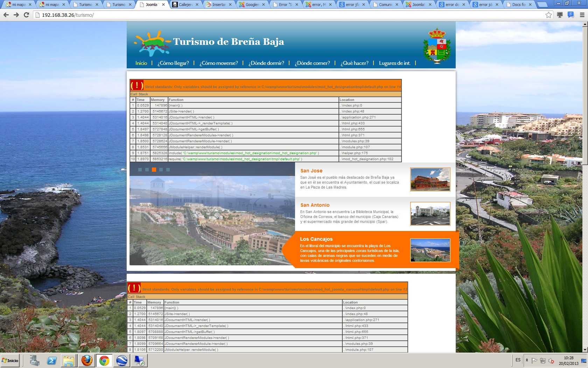Open Google Earth from the taskbar
The image size is (588, 368).
[x=122, y=360]
